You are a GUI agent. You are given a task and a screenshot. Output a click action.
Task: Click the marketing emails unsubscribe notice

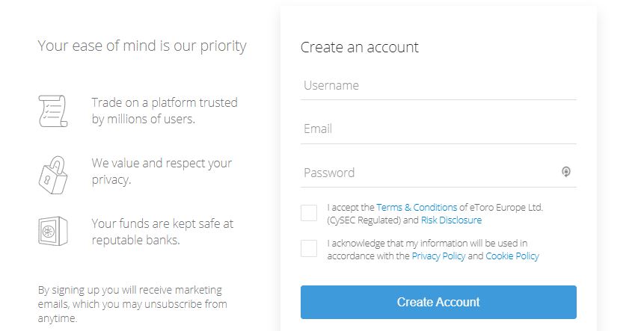coord(132,304)
